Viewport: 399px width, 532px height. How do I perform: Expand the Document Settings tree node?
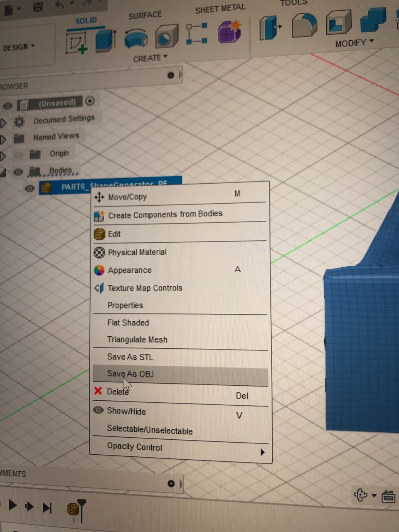(4, 123)
